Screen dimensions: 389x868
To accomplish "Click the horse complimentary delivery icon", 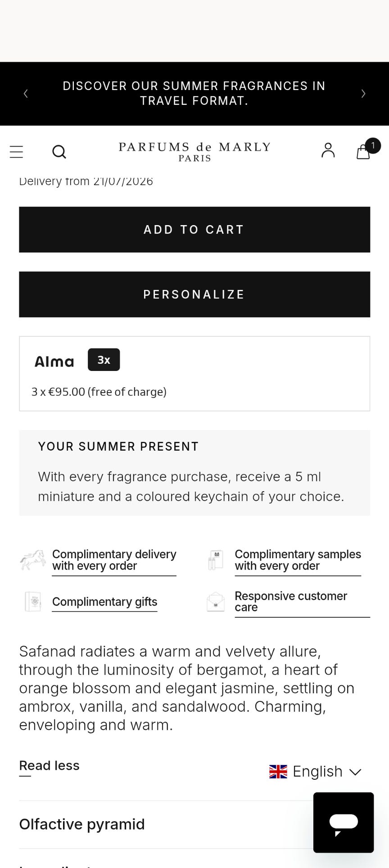I will click(x=33, y=560).
